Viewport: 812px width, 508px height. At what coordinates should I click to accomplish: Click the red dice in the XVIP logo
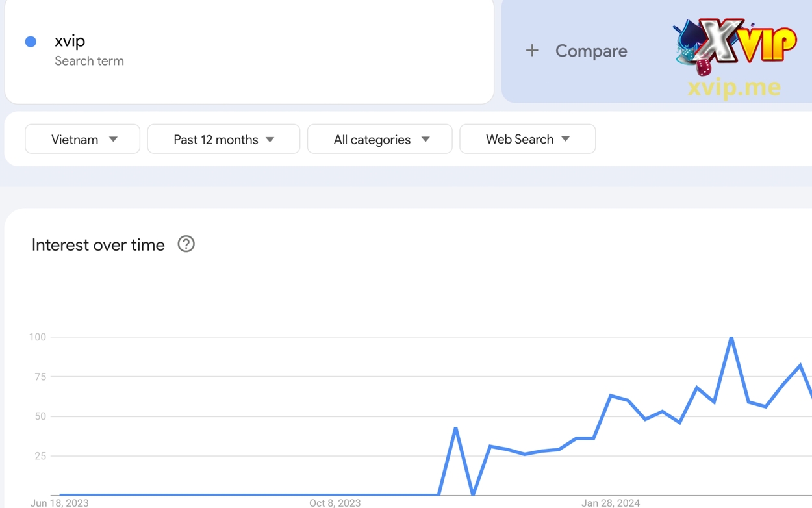pyautogui.click(x=702, y=66)
